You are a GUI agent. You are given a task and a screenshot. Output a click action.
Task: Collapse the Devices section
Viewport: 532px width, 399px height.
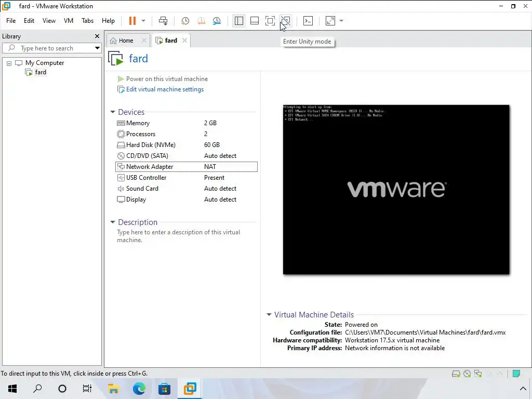coord(113,112)
